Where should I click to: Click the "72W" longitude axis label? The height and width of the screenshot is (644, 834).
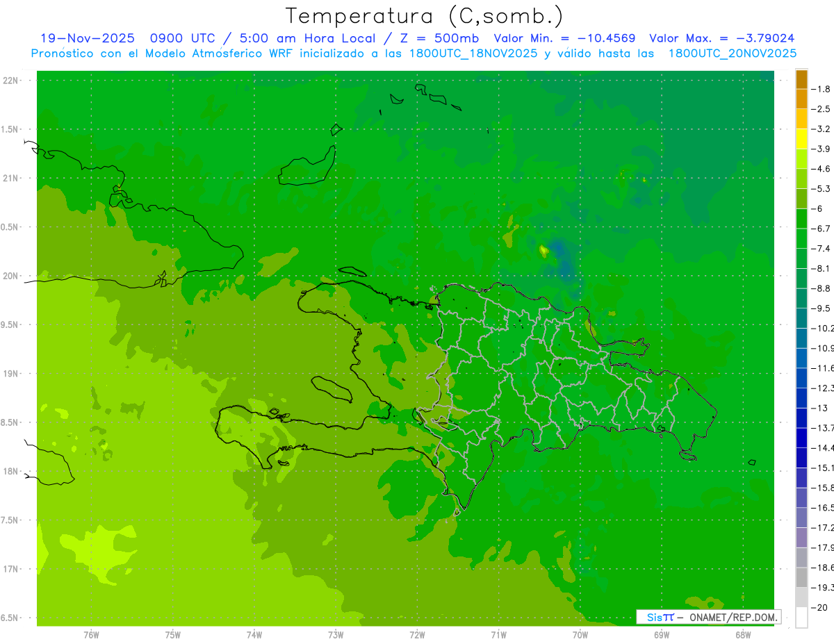[417, 635]
